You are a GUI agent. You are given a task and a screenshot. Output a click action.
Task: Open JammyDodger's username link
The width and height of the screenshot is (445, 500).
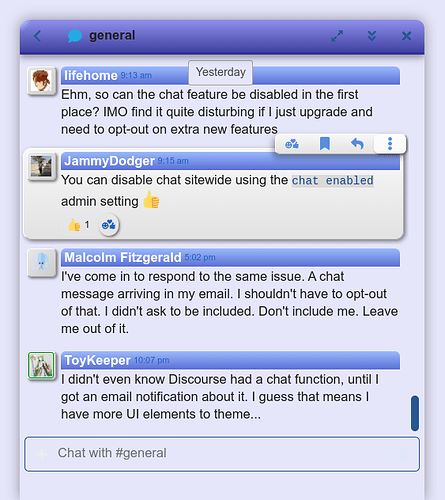point(109,161)
